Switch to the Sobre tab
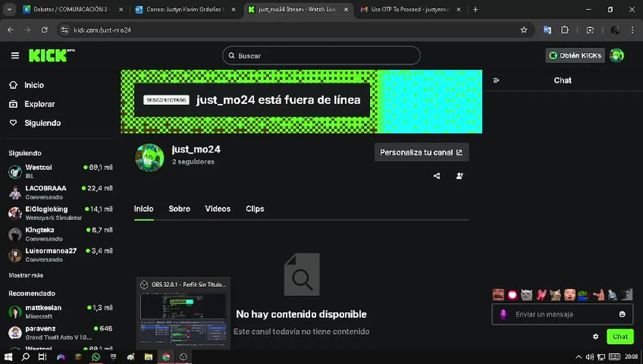This screenshot has width=643, height=364. tap(179, 209)
